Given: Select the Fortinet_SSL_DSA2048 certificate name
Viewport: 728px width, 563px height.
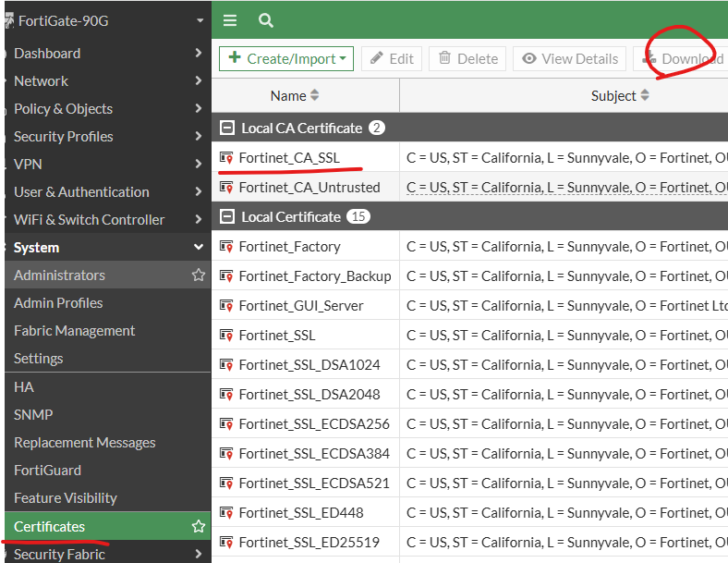Looking at the screenshot, I should coord(309,395).
